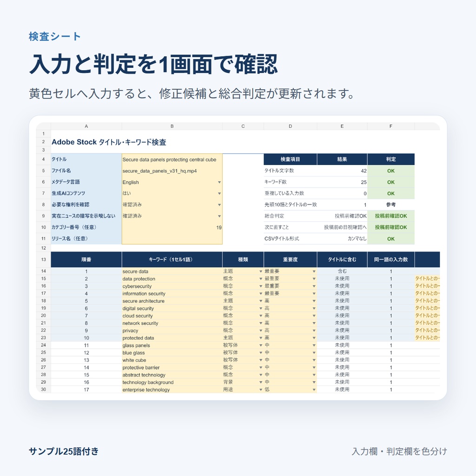
Task: Open the 種類 dropdown for secure data
Action: 260,271
